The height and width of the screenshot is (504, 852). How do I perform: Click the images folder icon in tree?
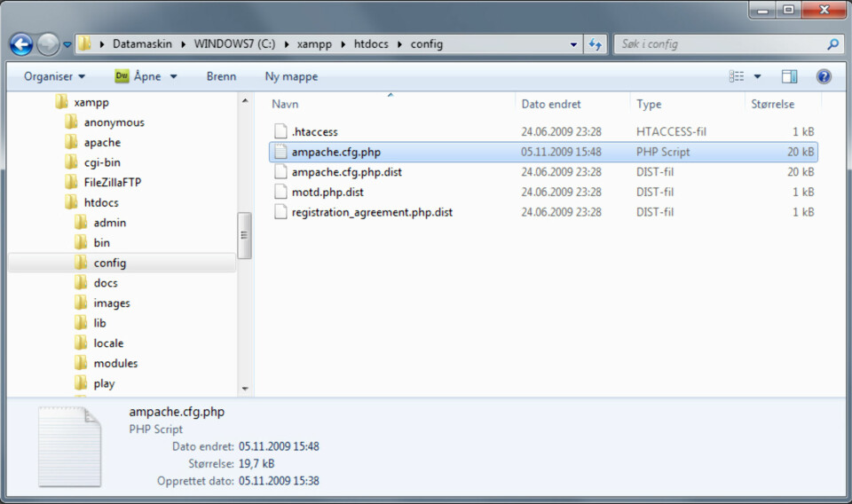tap(81, 303)
